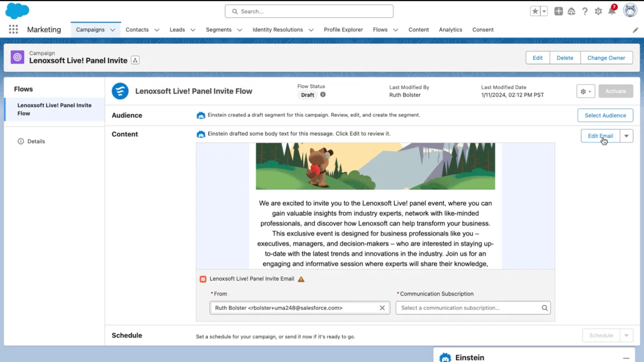Open the Notifications bell icon
Screen dimensions: 644x362
pos(612,11)
